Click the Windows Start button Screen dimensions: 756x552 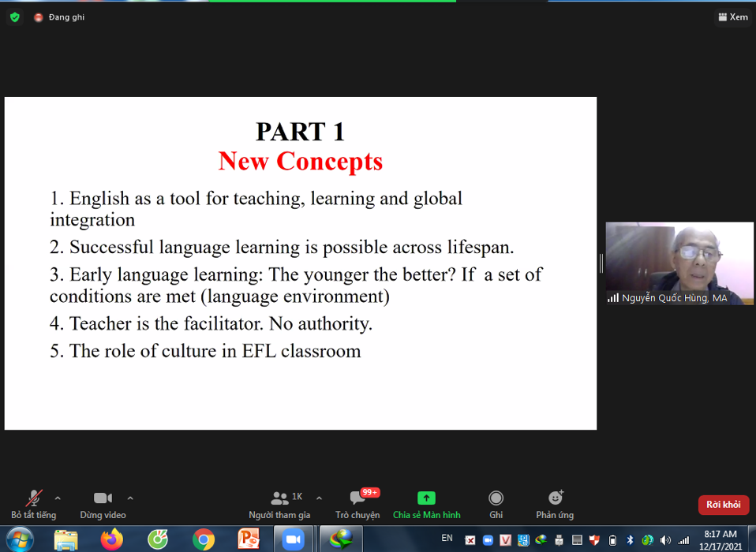[18, 539]
